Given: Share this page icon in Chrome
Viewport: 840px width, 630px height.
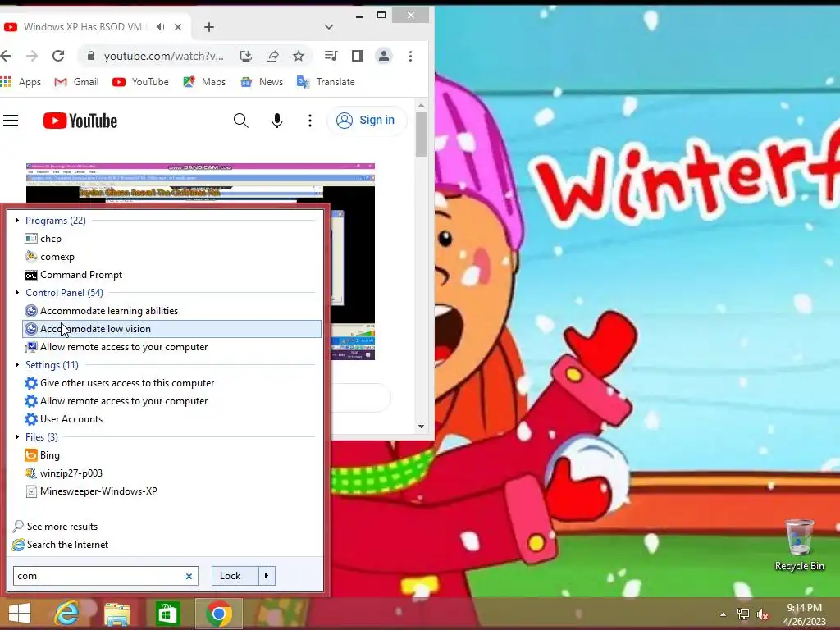Looking at the screenshot, I should point(272,56).
